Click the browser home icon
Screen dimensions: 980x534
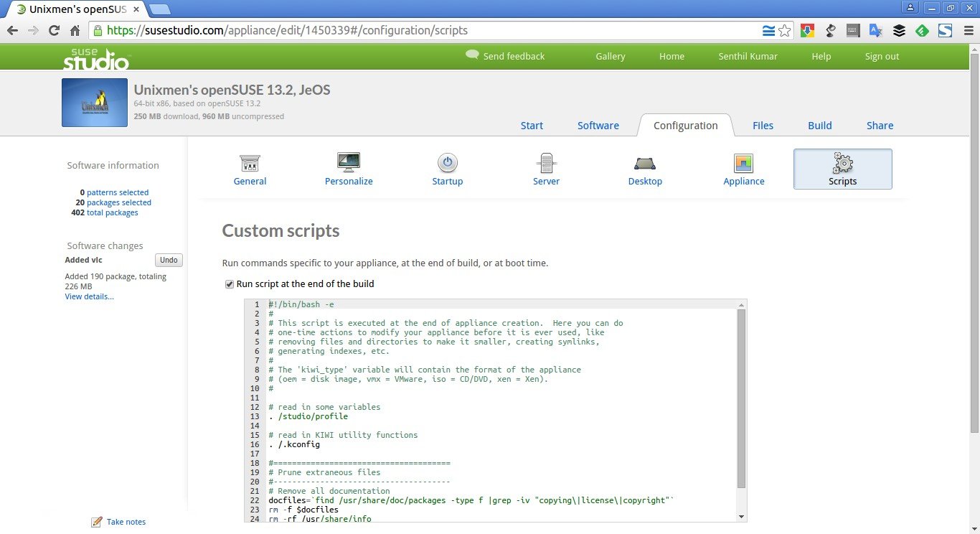point(75,30)
